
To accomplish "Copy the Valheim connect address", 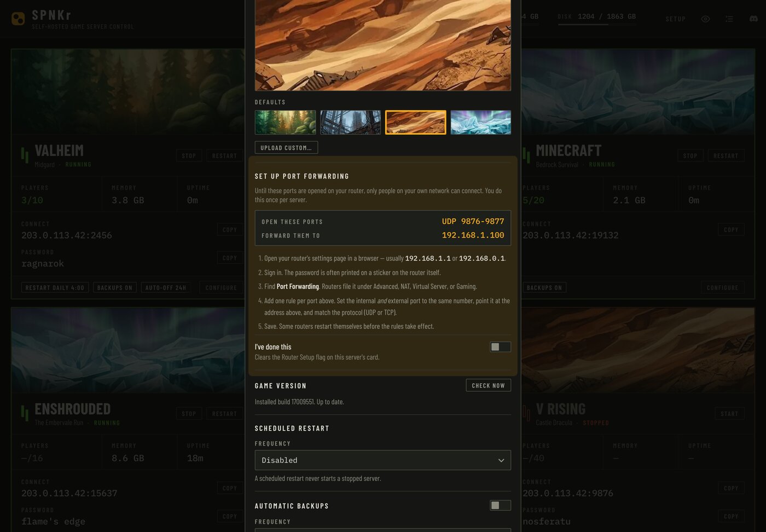I will pos(230,230).
